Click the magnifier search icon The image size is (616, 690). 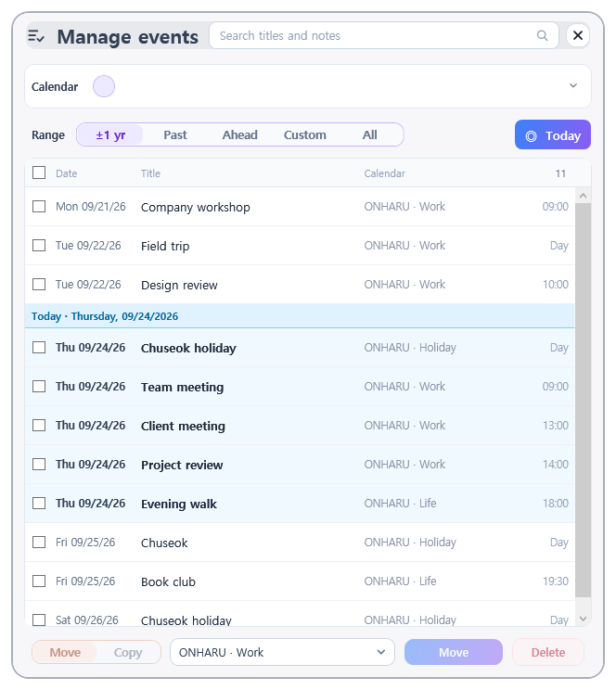pyautogui.click(x=542, y=35)
